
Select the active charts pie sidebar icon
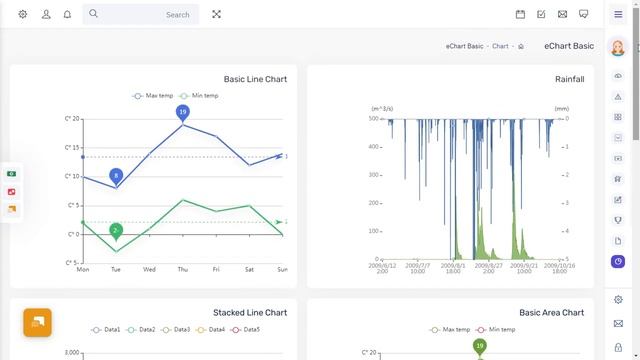pos(618,262)
